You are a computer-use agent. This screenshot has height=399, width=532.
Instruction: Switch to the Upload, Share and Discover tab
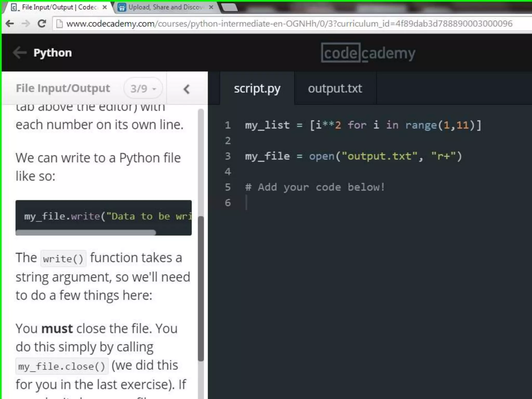tap(166, 7)
